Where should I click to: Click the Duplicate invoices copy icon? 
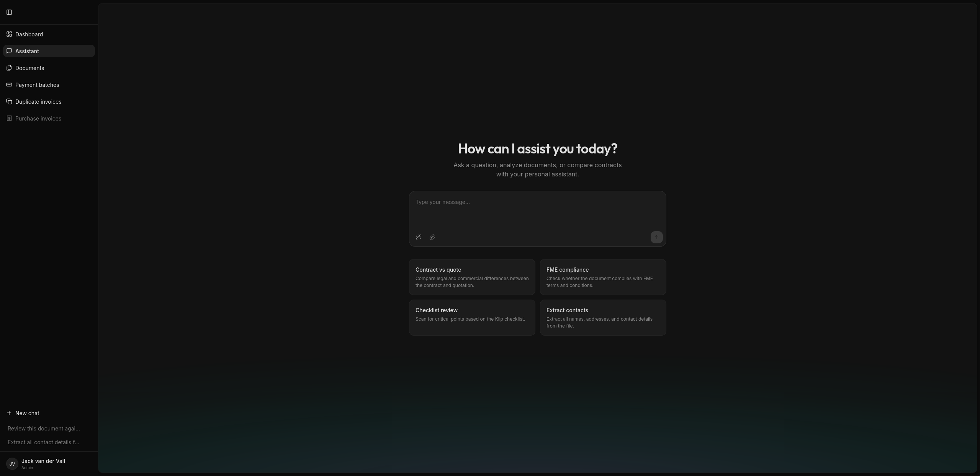pyautogui.click(x=9, y=101)
